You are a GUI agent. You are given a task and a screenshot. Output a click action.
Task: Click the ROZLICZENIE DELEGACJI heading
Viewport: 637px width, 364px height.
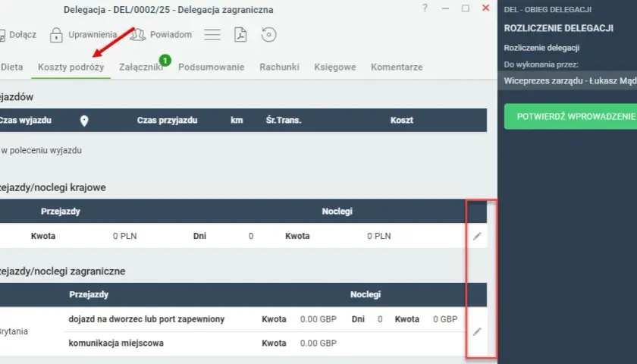pos(559,29)
